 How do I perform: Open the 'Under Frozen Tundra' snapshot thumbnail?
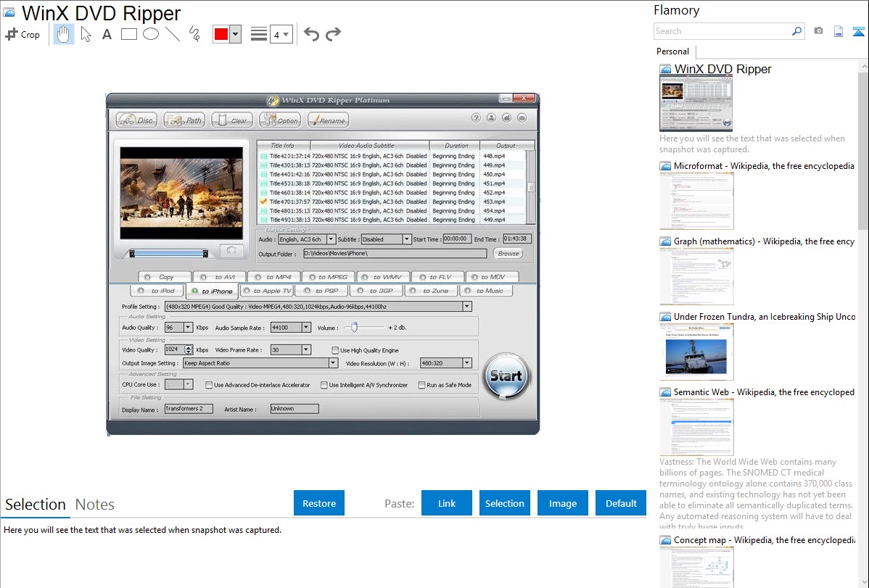click(696, 352)
